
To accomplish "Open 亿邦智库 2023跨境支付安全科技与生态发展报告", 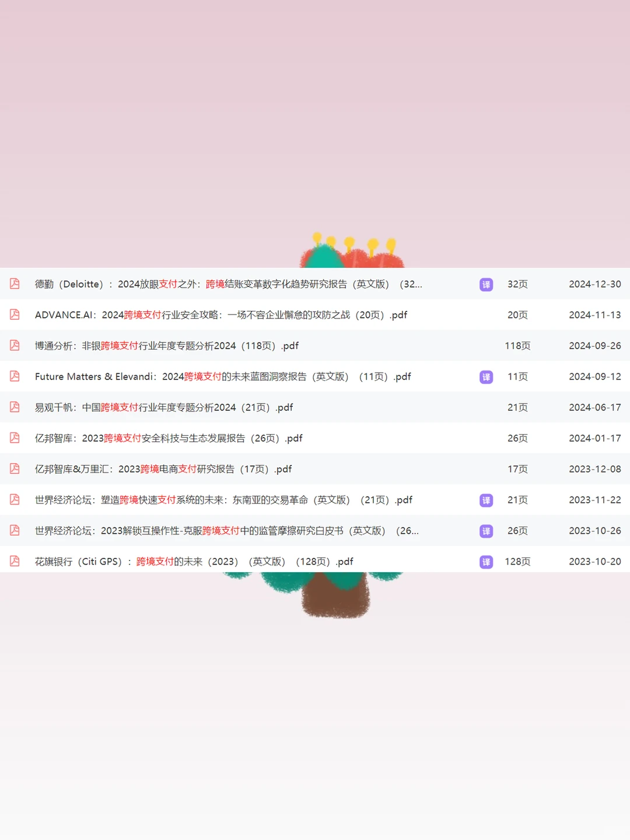I will click(169, 438).
